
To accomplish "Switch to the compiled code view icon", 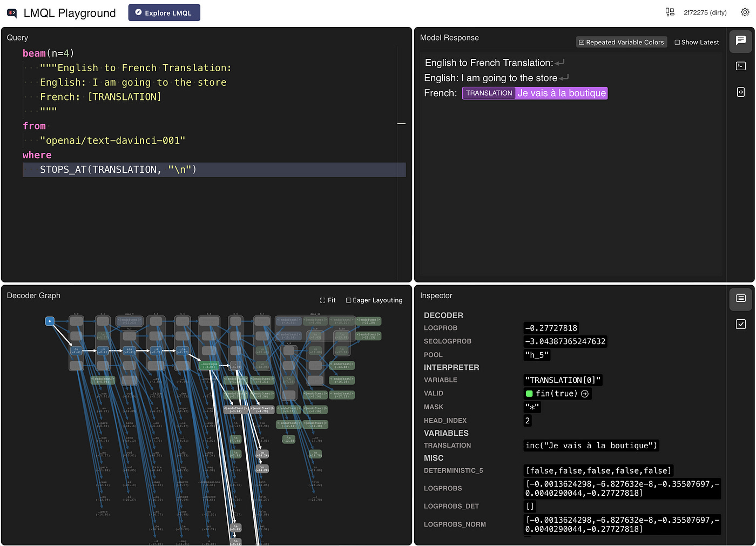I will (x=740, y=92).
